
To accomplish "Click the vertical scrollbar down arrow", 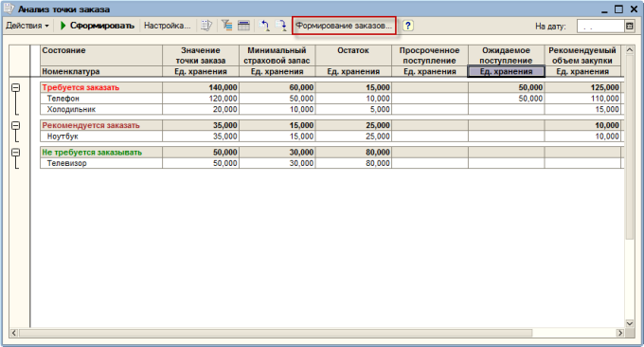I will (629, 323).
